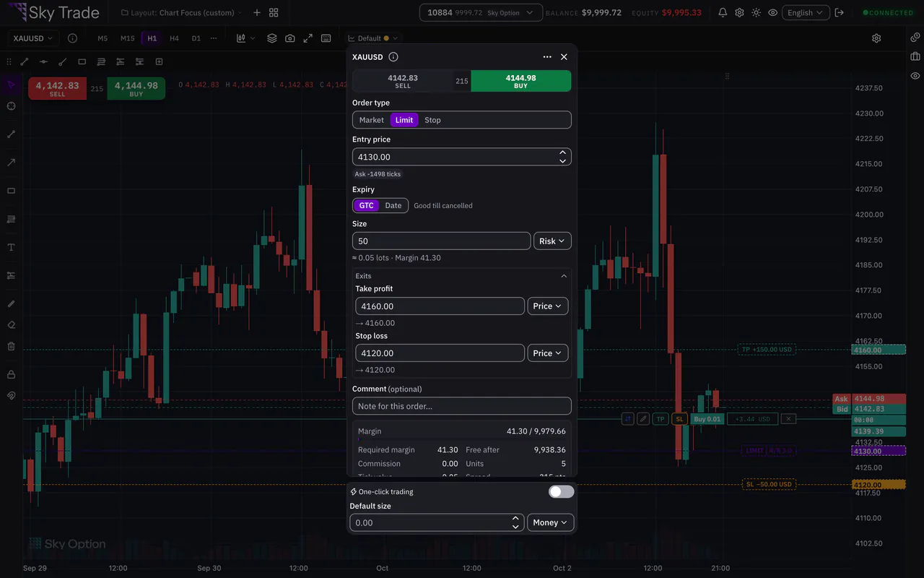Image resolution: width=924 pixels, height=578 pixels.
Task: Select the M5 timeframe
Action: (x=103, y=38)
